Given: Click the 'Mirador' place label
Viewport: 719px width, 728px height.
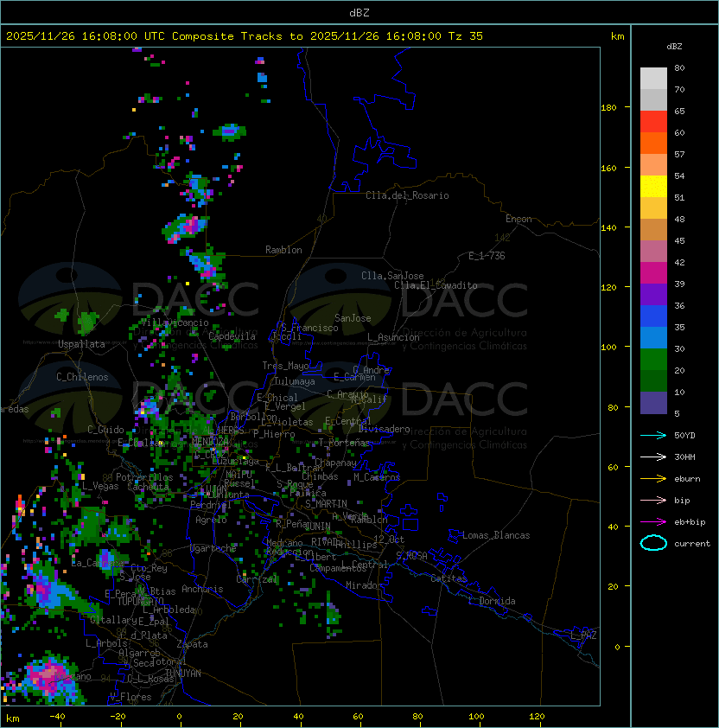Looking at the screenshot, I should coord(364,585).
